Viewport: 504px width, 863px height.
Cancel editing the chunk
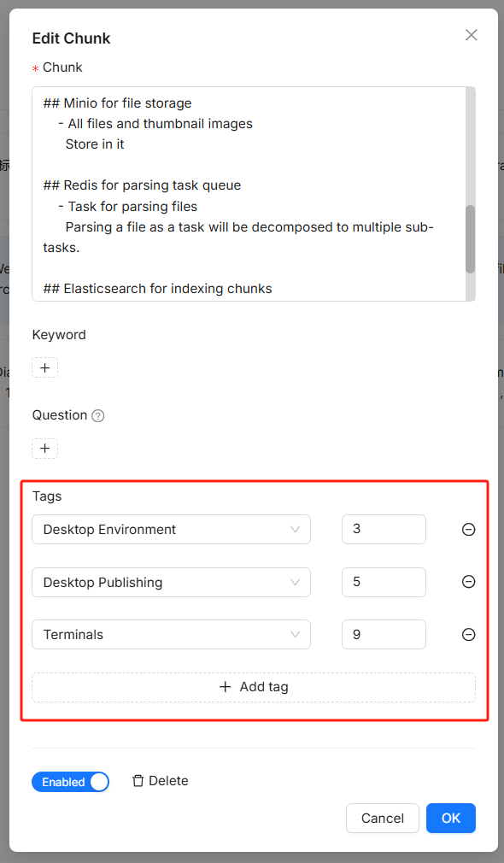(383, 819)
